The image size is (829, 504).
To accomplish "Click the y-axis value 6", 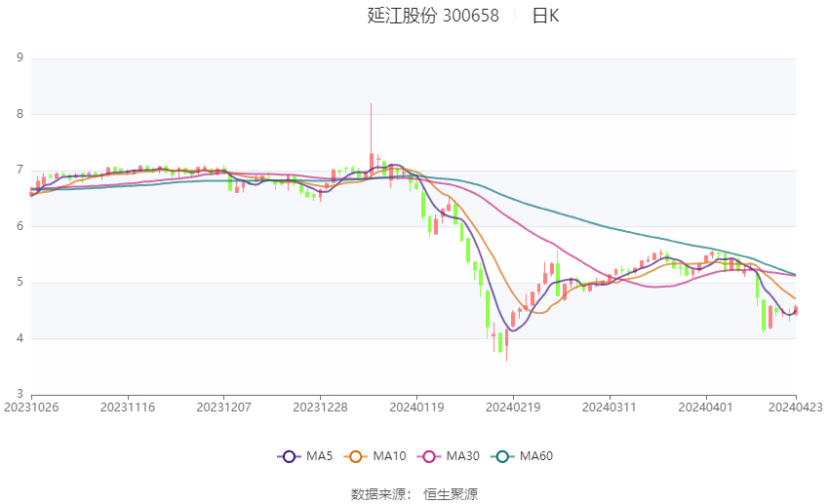I will point(20,225).
